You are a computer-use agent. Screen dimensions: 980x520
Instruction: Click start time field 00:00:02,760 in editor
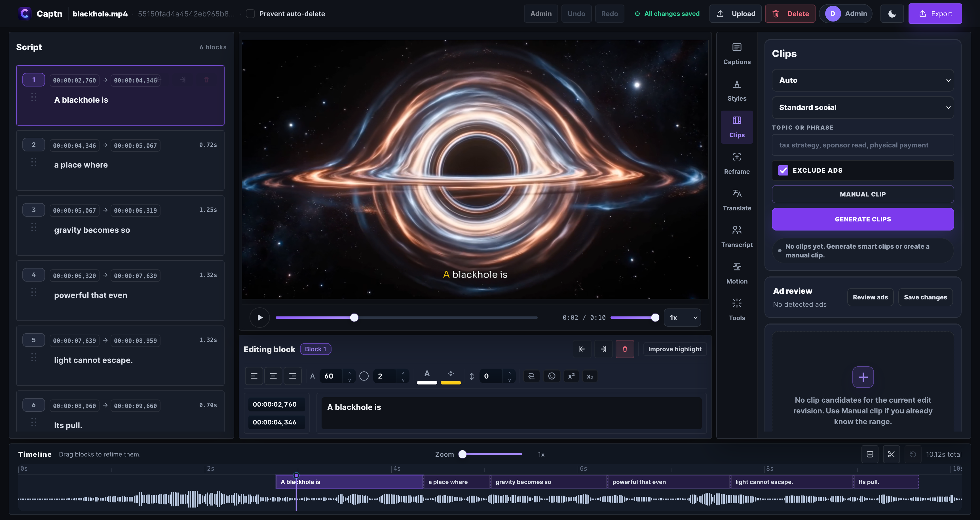click(x=276, y=404)
